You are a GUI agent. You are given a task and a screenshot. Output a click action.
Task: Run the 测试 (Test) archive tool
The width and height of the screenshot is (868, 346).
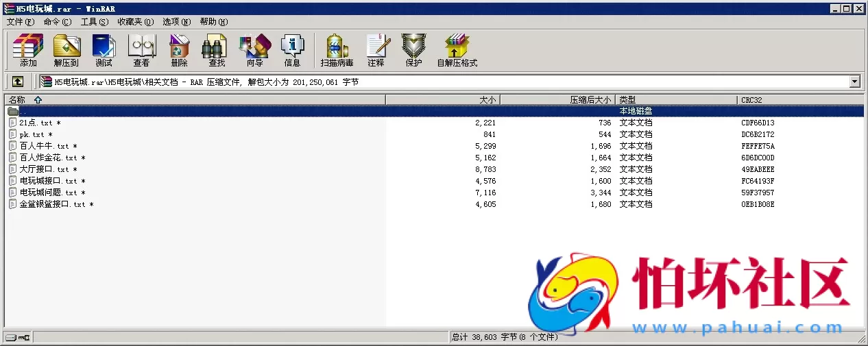point(104,50)
